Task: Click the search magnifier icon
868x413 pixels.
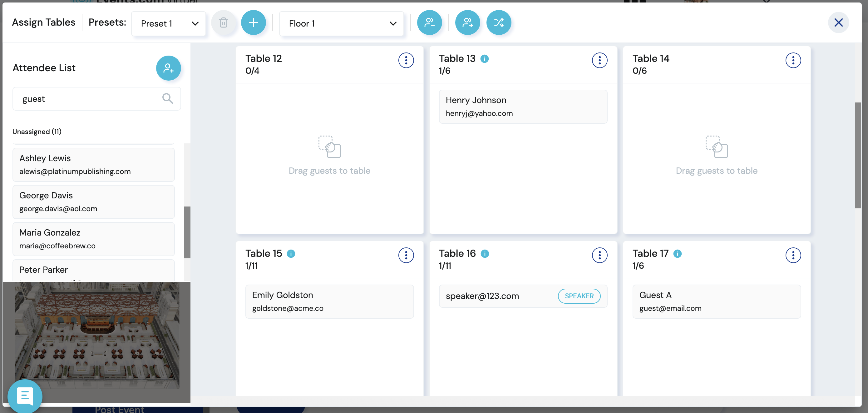Action: [x=167, y=98]
